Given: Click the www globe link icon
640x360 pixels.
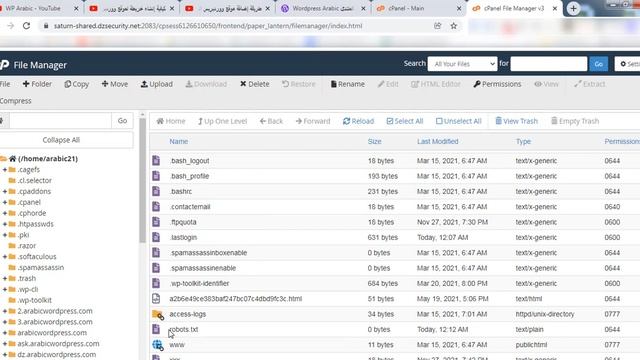Looking at the screenshot, I should (158, 345).
